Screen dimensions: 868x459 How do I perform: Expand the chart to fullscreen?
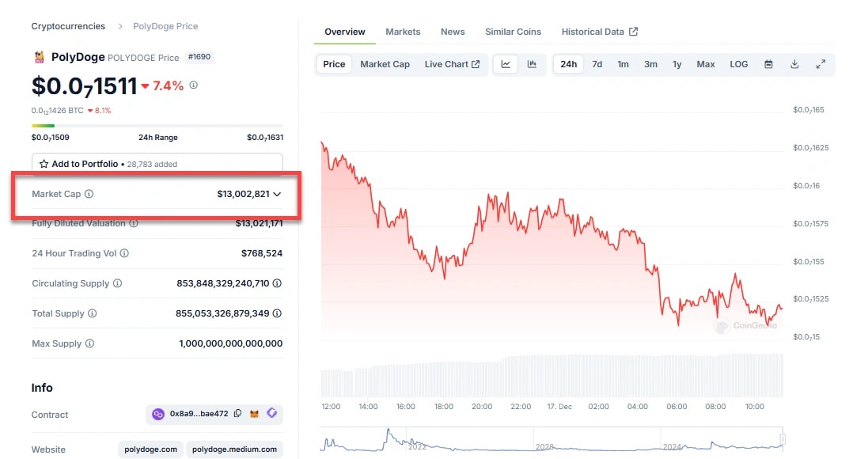(x=821, y=64)
